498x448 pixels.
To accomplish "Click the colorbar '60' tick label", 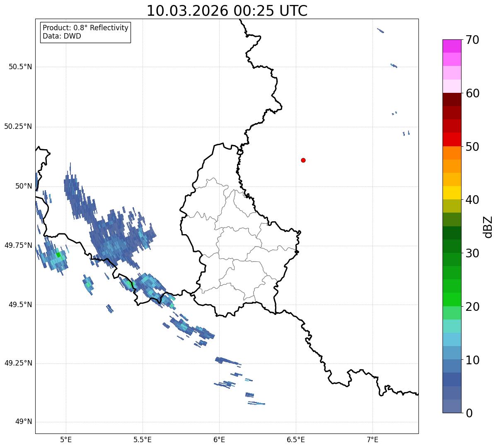I will [472, 93].
